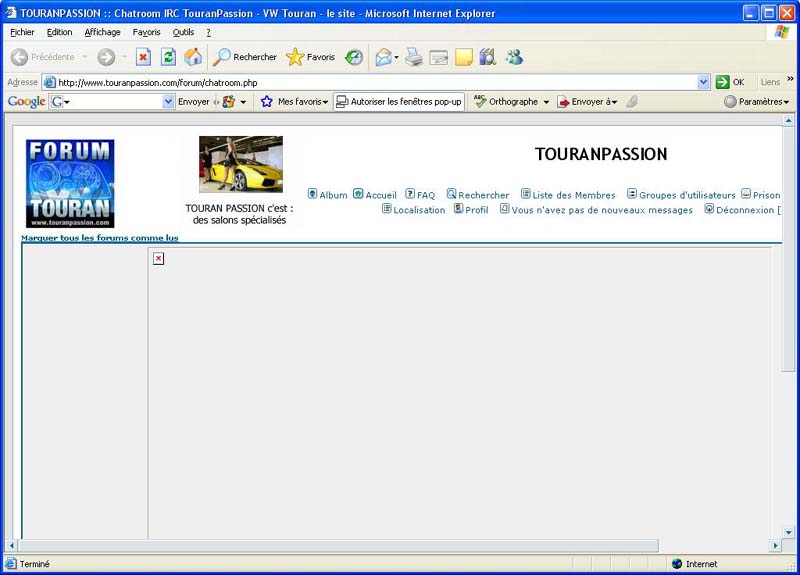Expand the Liens toolbar chevron
The height and width of the screenshot is (575, 800).
(x=790, y=79)
